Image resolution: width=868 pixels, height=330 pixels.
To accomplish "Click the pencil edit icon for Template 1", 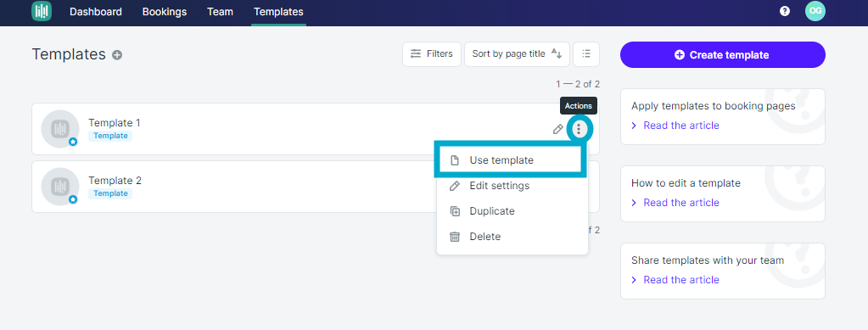I will pyautogui.click(x=558, y=130).
